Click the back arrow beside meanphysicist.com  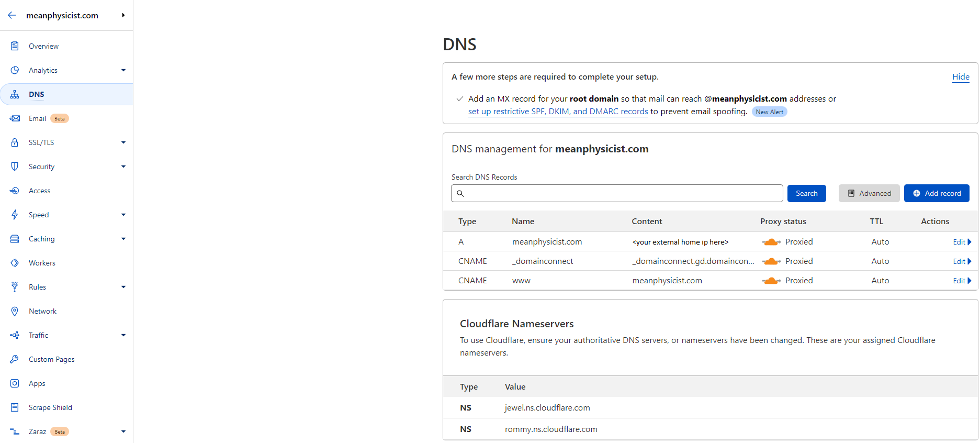coord(12,15)
